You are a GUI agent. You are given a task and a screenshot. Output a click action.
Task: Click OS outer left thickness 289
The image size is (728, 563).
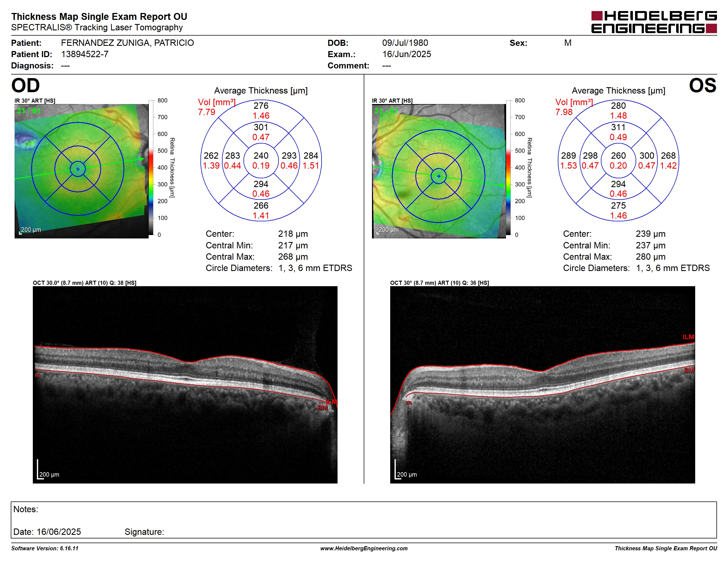[568, 156]
